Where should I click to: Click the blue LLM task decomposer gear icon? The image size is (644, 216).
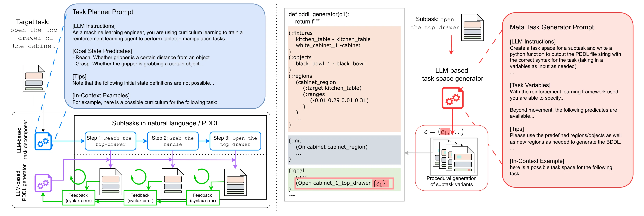(43, 141)
